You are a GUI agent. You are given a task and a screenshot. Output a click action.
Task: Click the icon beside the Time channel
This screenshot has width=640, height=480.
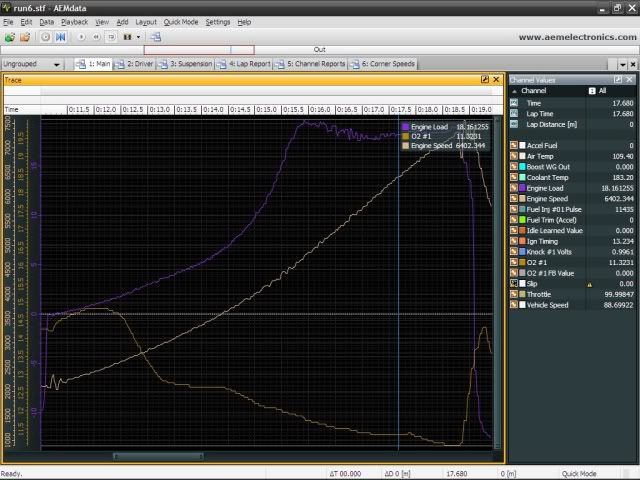(514, 102)
